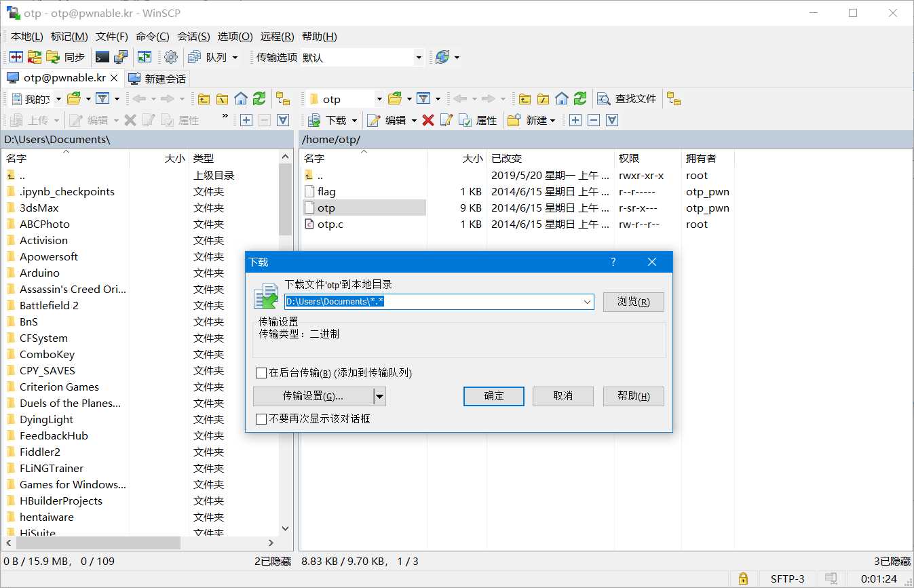Click the 传输设置(G)... button
This screenshot has width=914, height=588.
click(313, 396)
